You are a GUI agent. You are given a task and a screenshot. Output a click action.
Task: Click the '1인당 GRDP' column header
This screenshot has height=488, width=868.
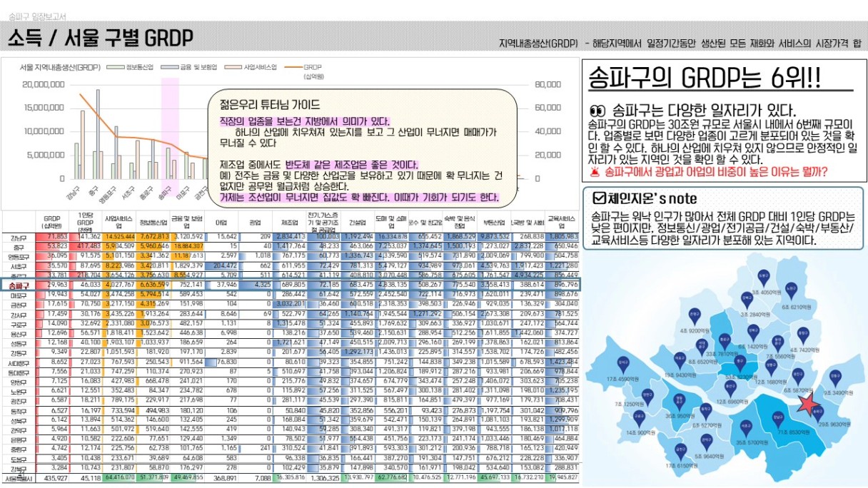85,222
